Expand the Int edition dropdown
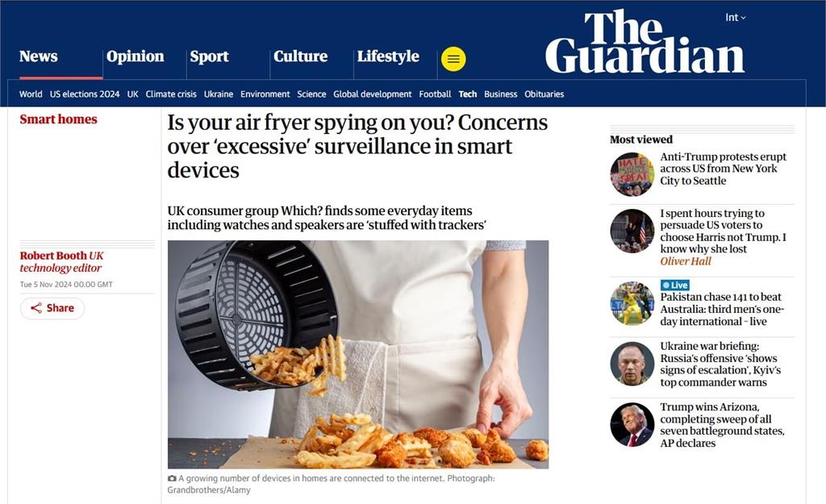This screenshot has width=826, height=504. point(736,18)
